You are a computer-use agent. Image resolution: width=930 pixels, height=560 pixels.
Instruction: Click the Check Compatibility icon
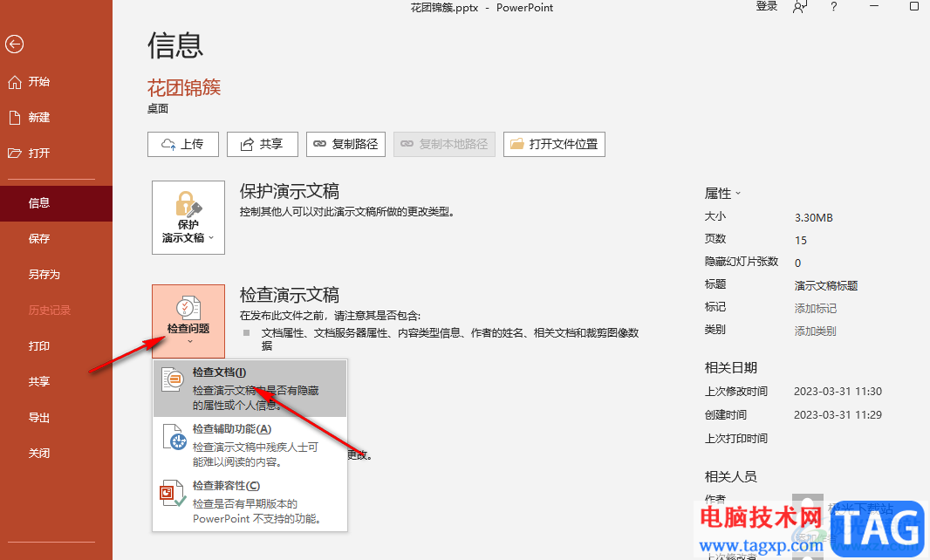pyautogui.click(x=174, y=494)
